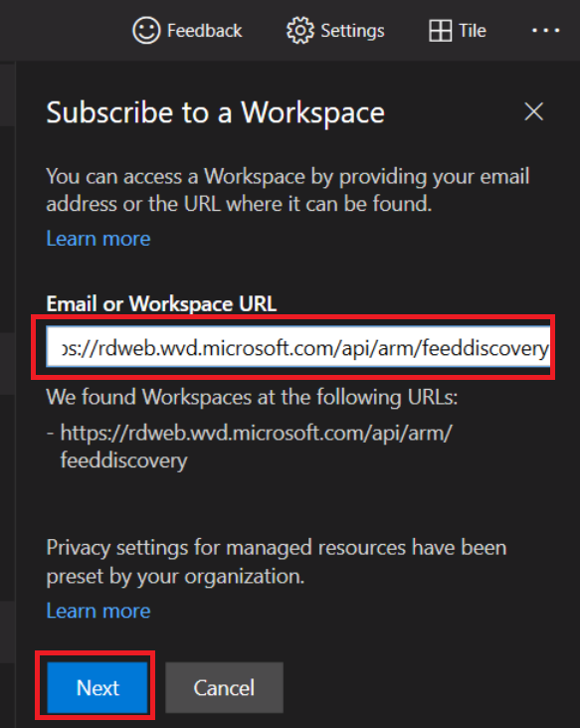Select the Tile label in the toolbar

473,31
